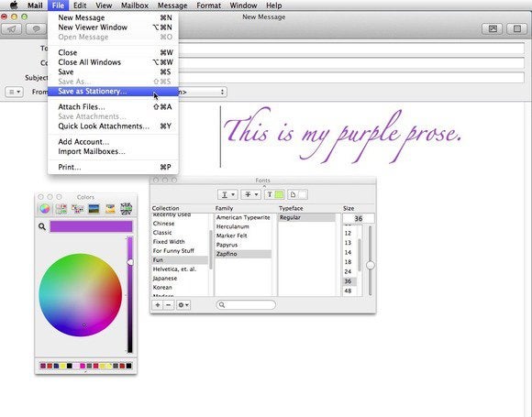Switch to image palettes picker mode
Image resolution: width=532 pixels, height=417 pixels.
point(94,209)
